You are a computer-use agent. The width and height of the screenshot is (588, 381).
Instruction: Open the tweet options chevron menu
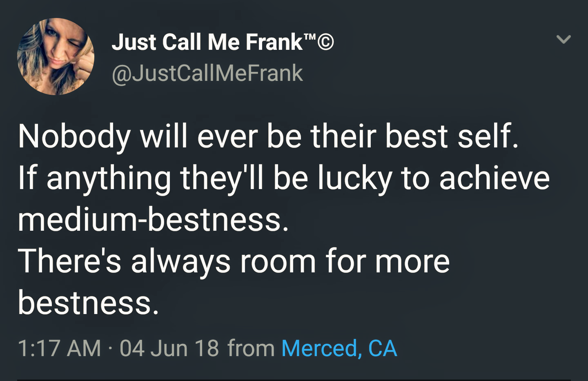tap(563, 40)
